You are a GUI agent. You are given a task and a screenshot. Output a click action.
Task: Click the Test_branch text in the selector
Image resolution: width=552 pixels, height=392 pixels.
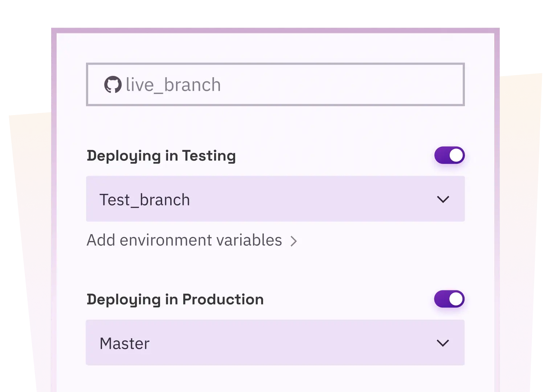tap(145, 200)
